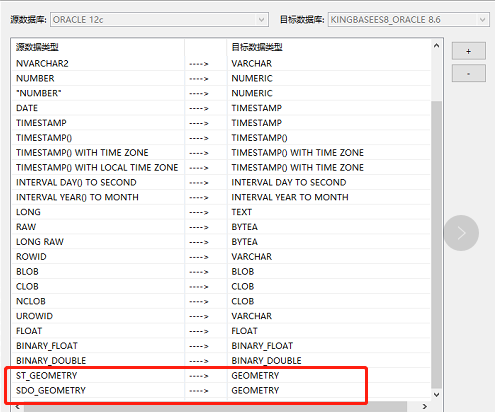Click the minus button to remove mapping
495x412 pixels.
click(x=468, y=73)
